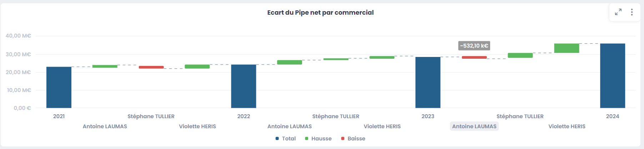Click the fullscreen expand icon
This screenshot has height=149, width=644.
(x=618, y=12)
